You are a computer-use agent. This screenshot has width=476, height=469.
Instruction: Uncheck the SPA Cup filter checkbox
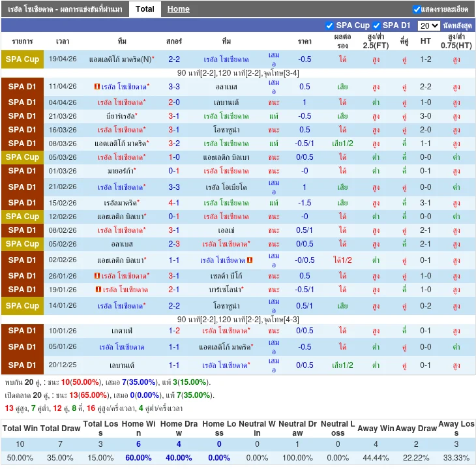pos(330,25)
